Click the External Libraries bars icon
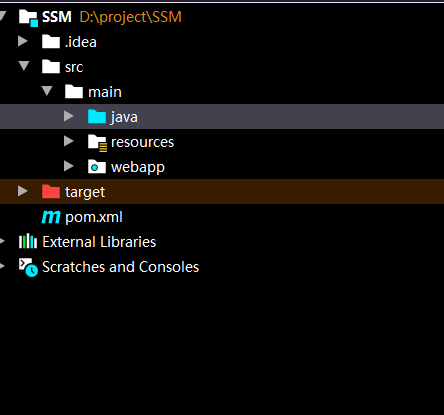The height and width of the screenshot is (415, 444). (28, 242)
